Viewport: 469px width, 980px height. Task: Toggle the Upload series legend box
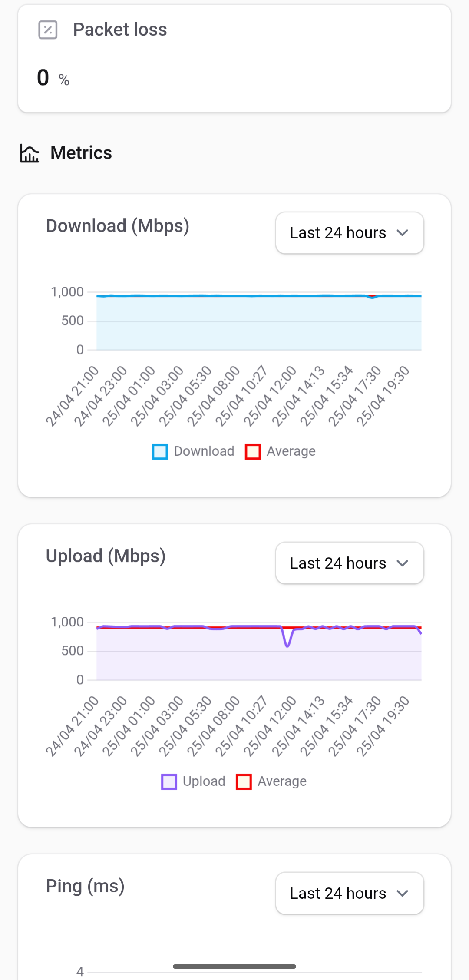coord(169,781)
